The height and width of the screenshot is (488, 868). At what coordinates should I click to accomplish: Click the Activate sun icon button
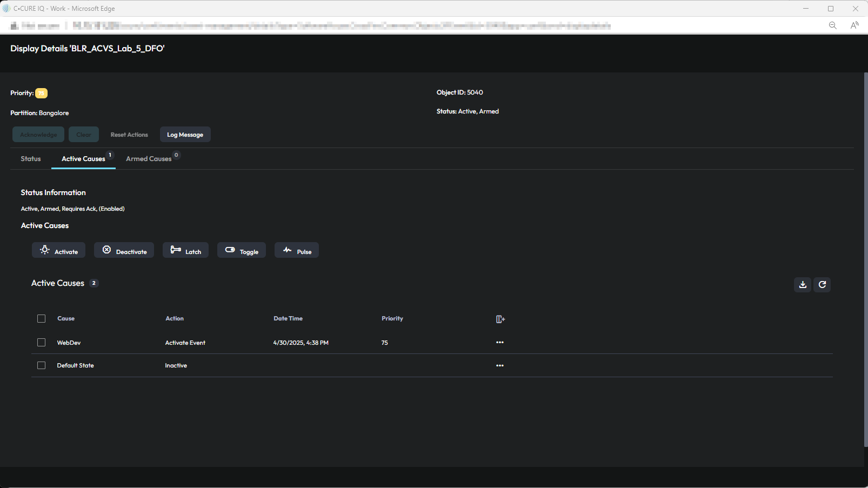(58, 250)
